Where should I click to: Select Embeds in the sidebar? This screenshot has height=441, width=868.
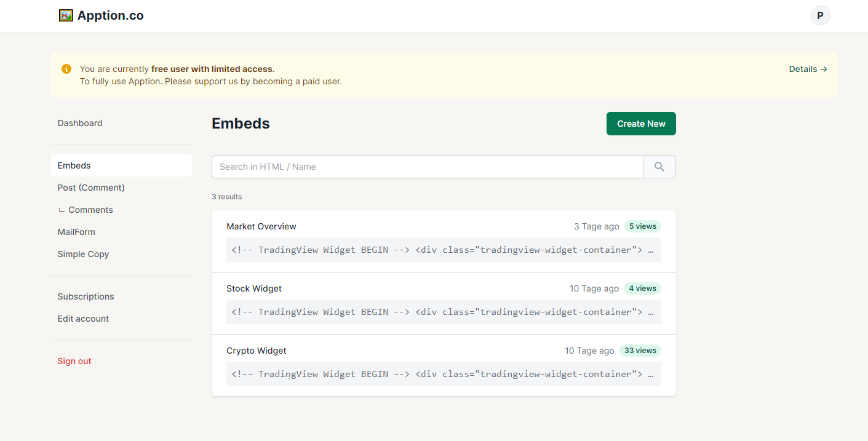pyautogui.click(x=74, y=165)
